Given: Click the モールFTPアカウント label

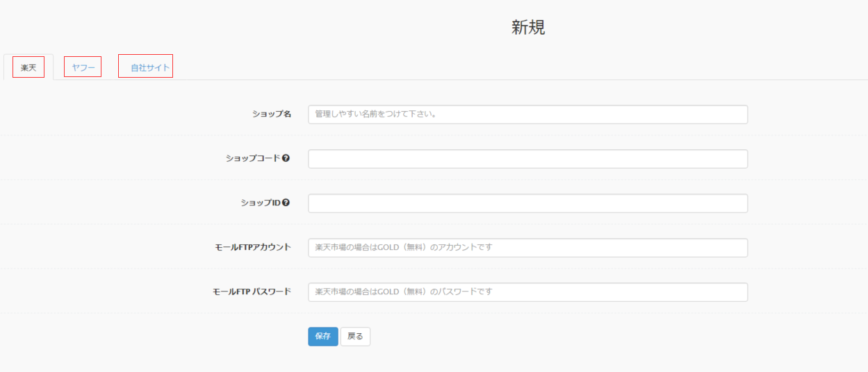Looking at the screenshot, I should click(x=253, y=247).
